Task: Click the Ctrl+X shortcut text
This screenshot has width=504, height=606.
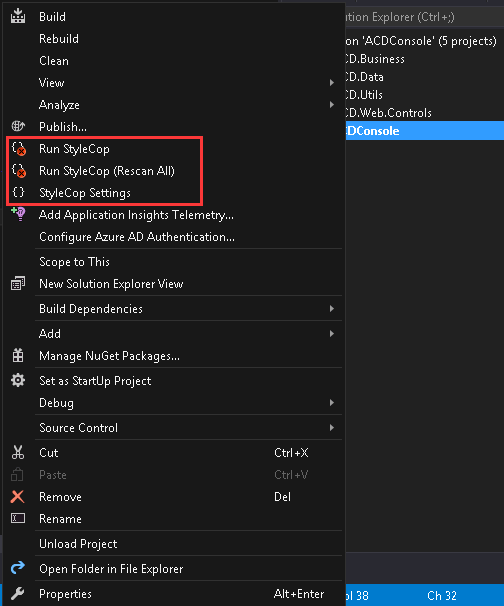Action: (291, 453)
